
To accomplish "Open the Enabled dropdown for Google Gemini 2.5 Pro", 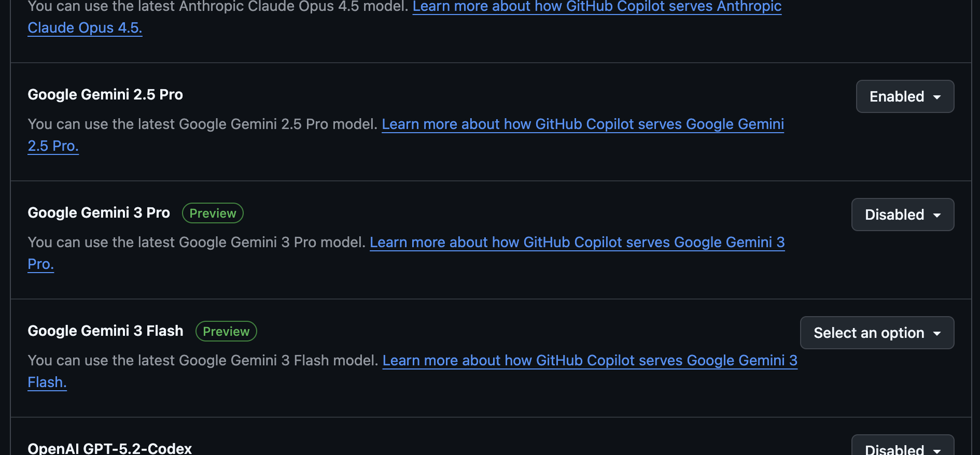I will 904,96.
